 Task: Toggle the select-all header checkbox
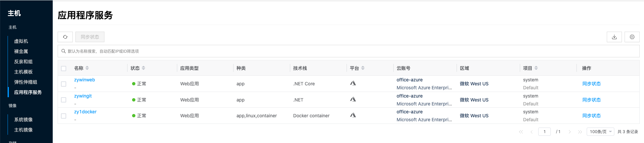click(x=64, y=69)
